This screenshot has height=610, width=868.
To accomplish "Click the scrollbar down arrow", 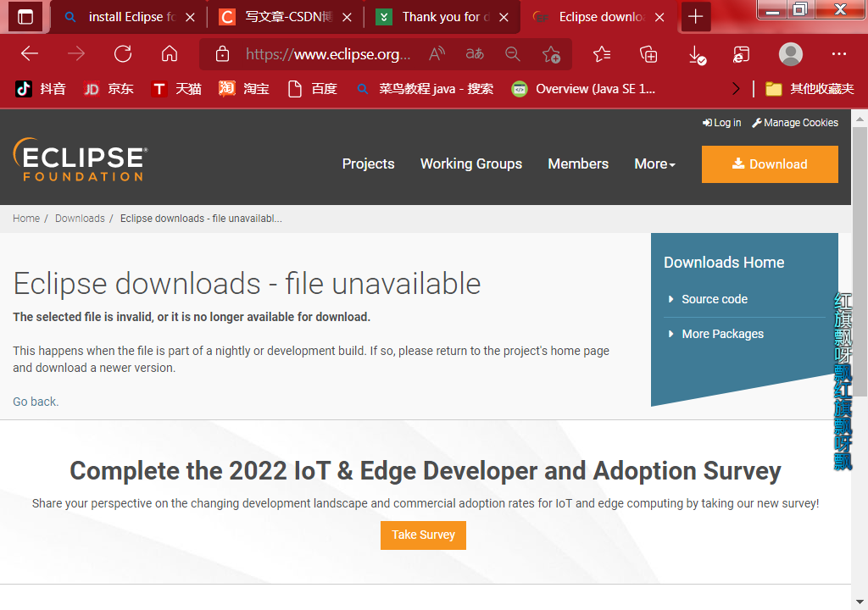I will (x=860, y=602).
